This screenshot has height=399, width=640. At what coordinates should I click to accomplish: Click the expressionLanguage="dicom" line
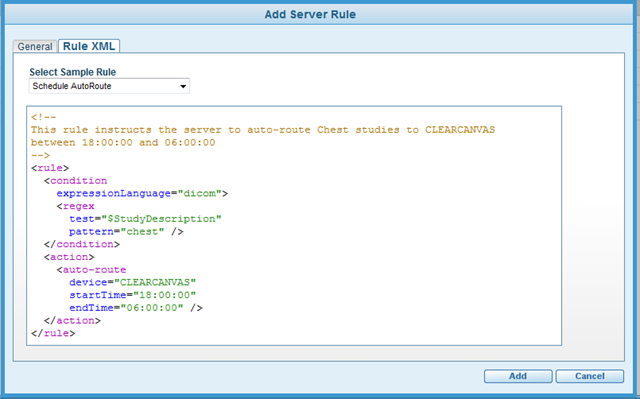pyautogui.click(x=142, y=193)
